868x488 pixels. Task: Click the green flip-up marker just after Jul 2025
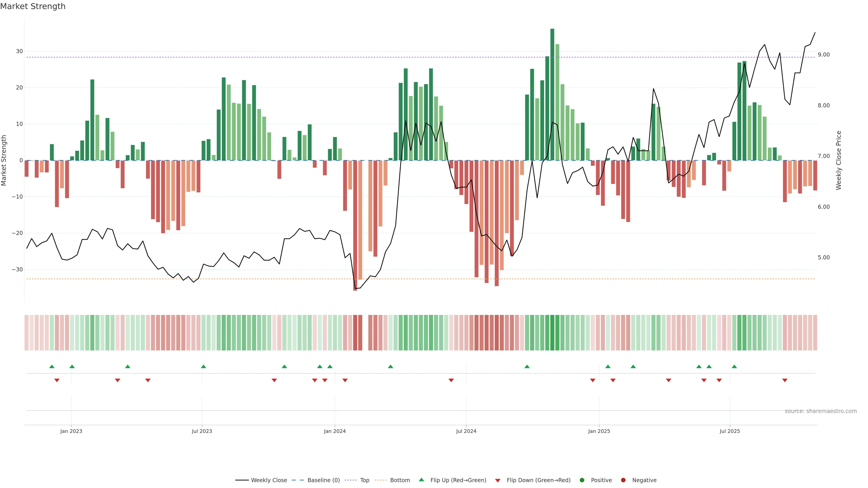coord(734,366)
